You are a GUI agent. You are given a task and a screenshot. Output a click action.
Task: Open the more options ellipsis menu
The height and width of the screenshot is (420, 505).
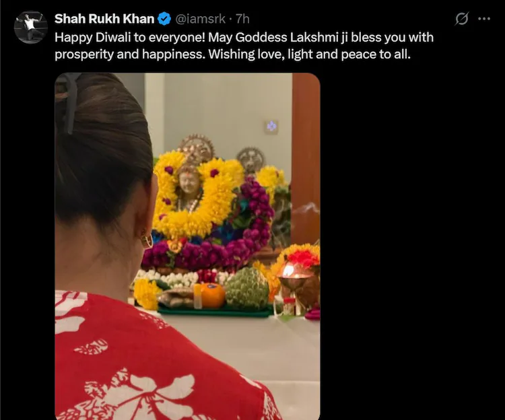pos(484,19)
